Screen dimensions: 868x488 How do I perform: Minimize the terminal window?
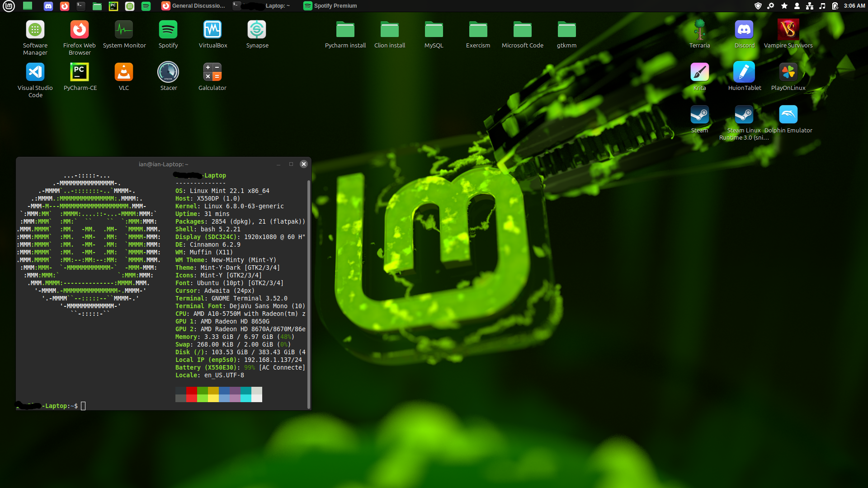[x=278, y=164]
